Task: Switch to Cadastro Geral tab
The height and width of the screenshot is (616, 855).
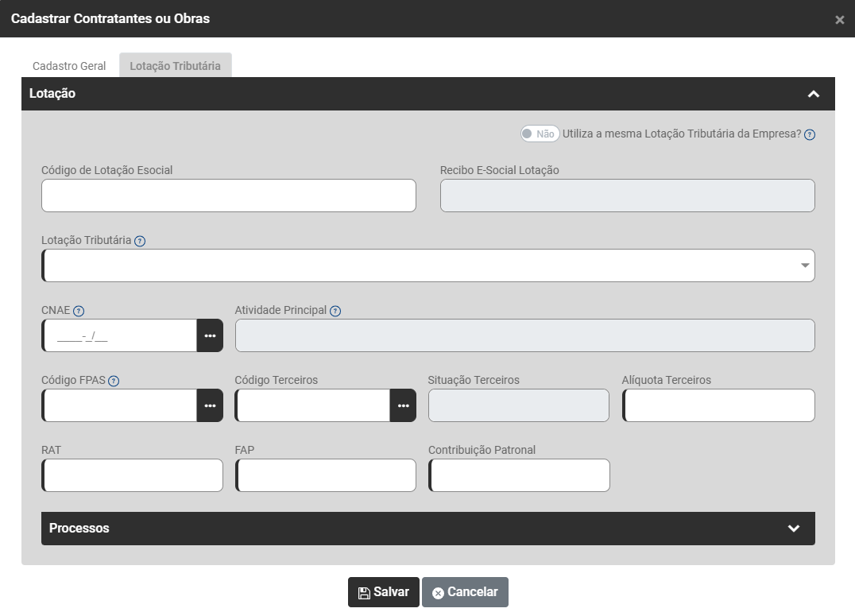Action: pyautogui.click(x=69, y=66)
